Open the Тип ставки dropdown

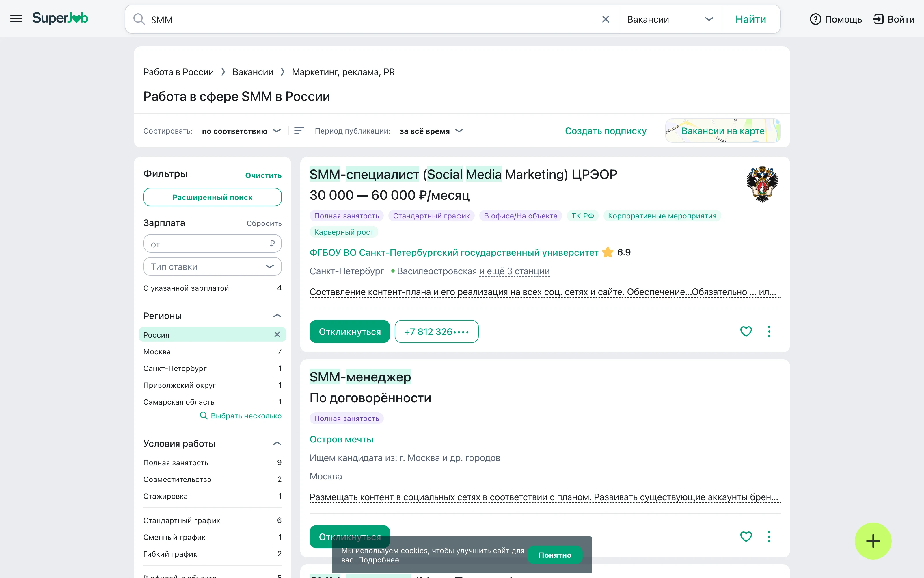pos(212,266)
